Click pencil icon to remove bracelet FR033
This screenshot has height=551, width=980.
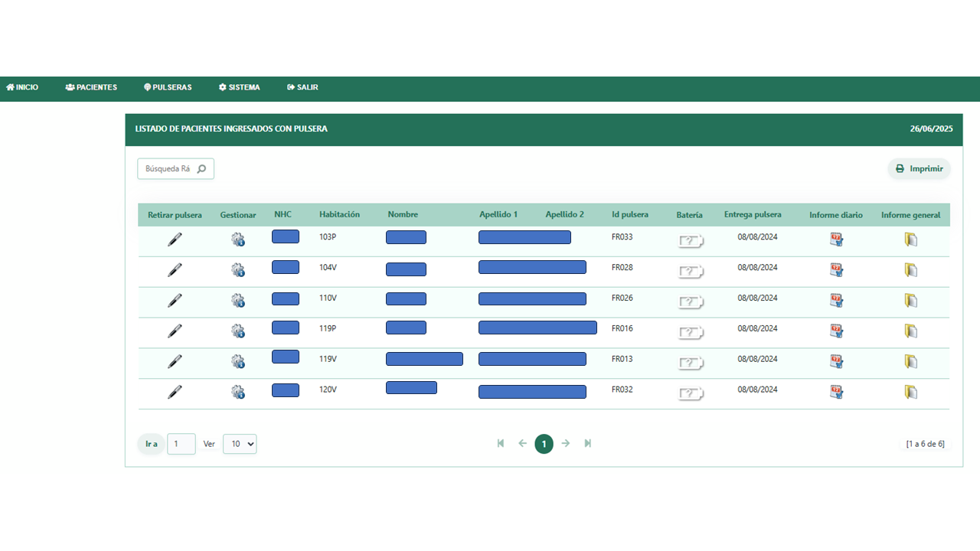coord(175,240)
